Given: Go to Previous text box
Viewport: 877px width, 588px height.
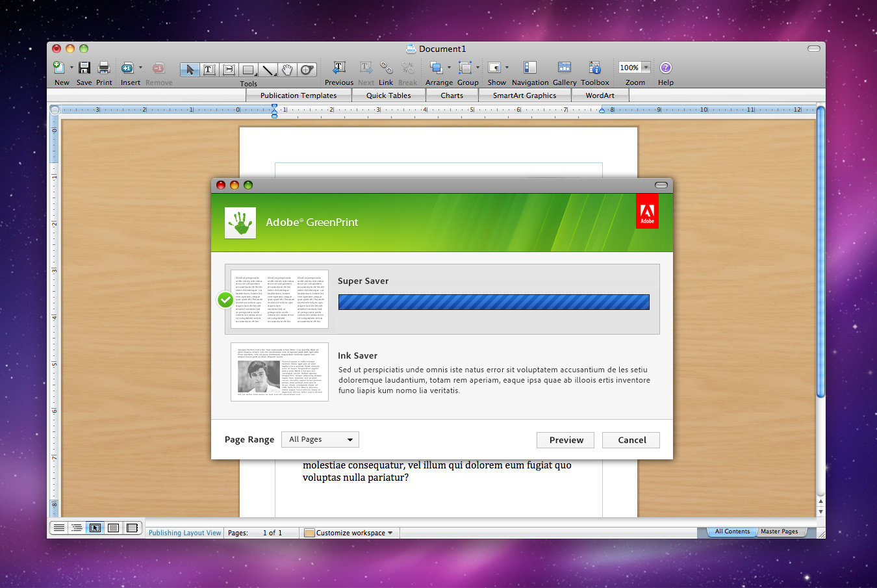Looking at the screenshot, I should pyautogui.click(x=339, y=68).
